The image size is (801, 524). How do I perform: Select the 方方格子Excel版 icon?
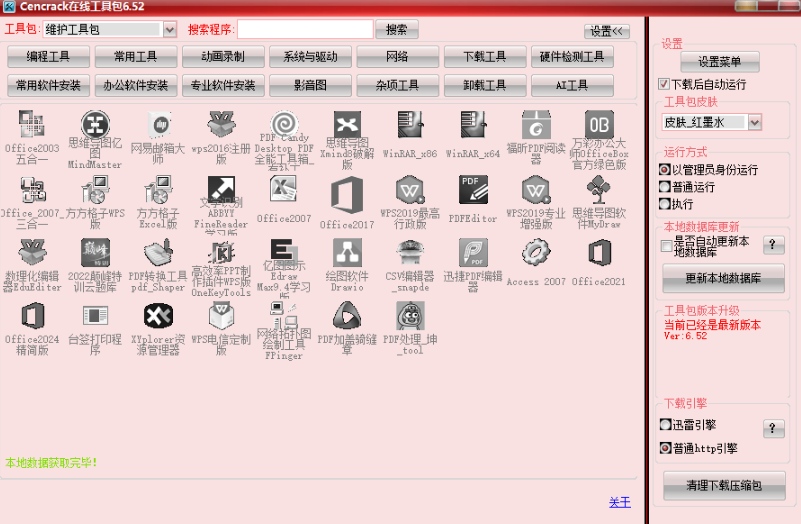(158, 190)
